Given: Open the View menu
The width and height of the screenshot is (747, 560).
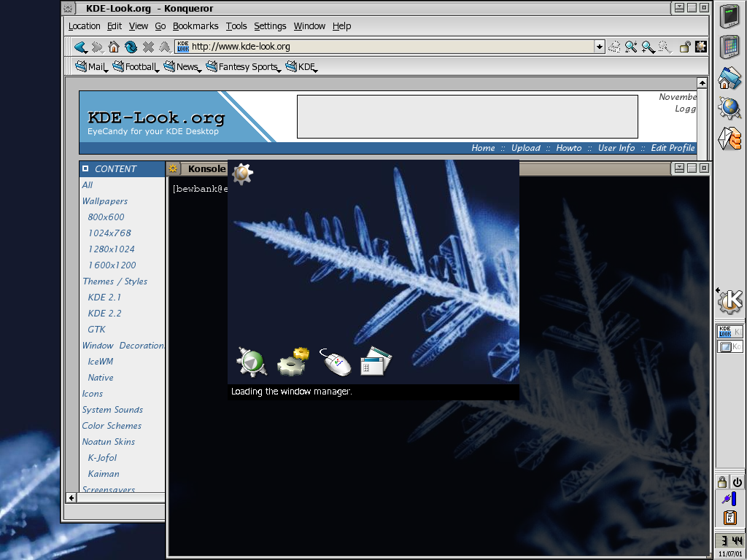Looking at the screenshot, I should (139, 26).
